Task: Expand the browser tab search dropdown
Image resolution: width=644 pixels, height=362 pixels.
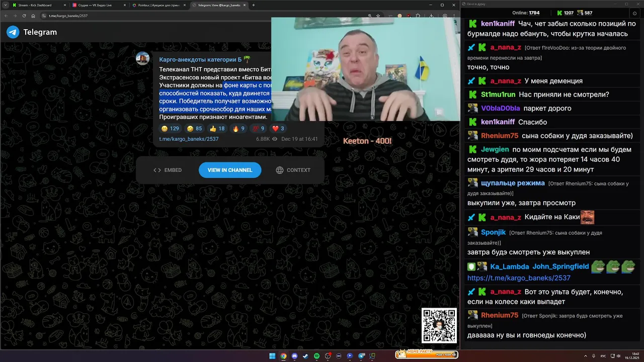Action: 5,5
